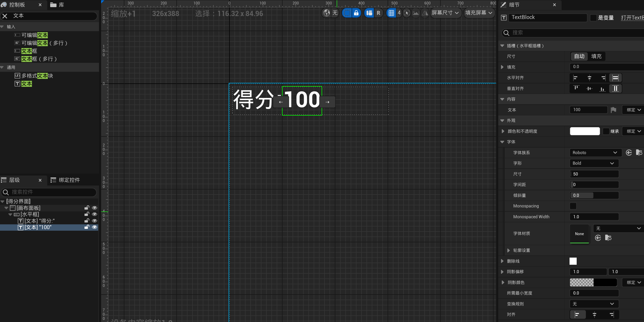
Task: Select top vertical alignment icon
Action: pyautogui.click(x=576, y=88)
